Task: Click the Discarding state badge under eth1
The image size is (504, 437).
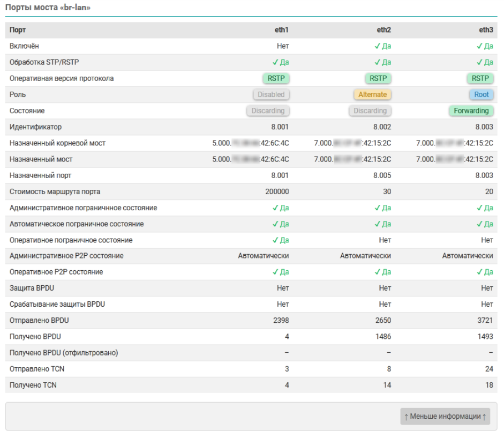Action: (268, 110)
